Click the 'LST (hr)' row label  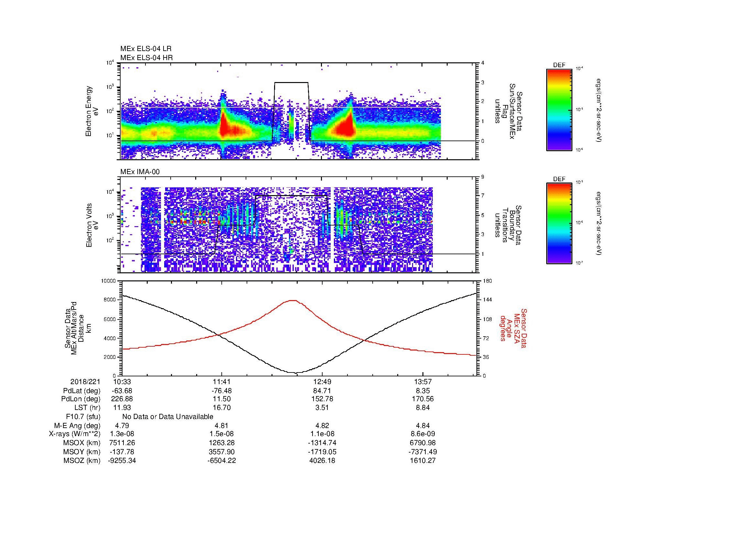click(x=87, y=408)
